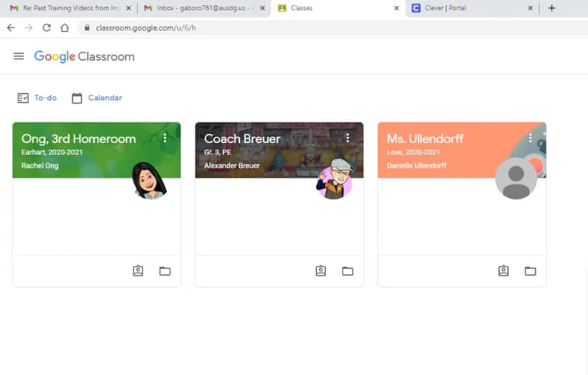Close the Inbox Gmail tab
The width and height of the screenshot is (588, 375).
coord(262,8)
